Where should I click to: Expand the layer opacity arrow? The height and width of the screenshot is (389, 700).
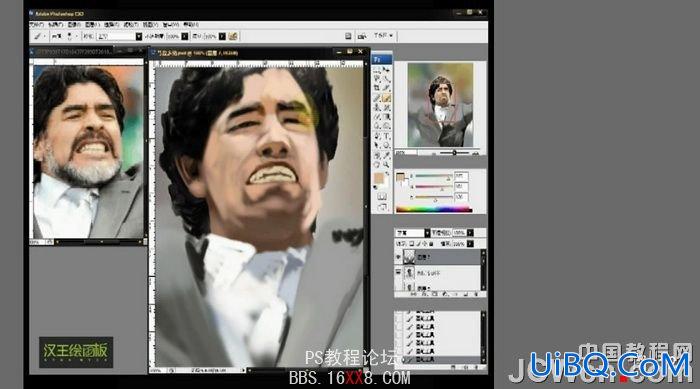point(470,233)
